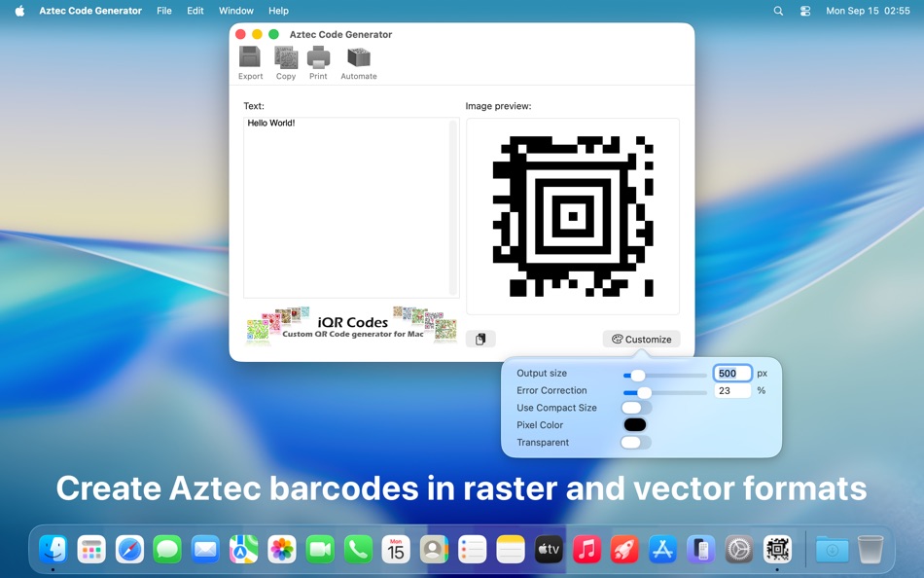Screen dimensions: 924x578
Task: Open System Settings from the Dock
Action: click(x=739, y=550)
